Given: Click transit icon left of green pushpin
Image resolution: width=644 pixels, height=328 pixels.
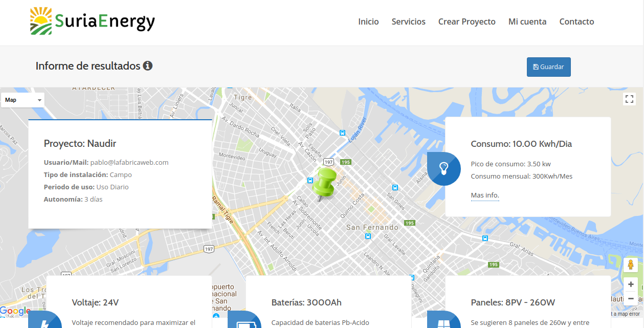Looking at the screenshot, I should (309, 180).
